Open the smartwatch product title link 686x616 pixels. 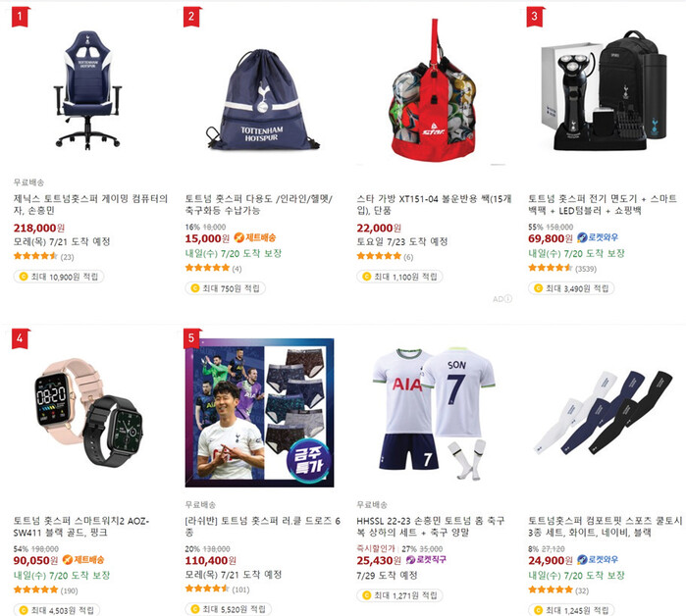[x=81, y=527]
